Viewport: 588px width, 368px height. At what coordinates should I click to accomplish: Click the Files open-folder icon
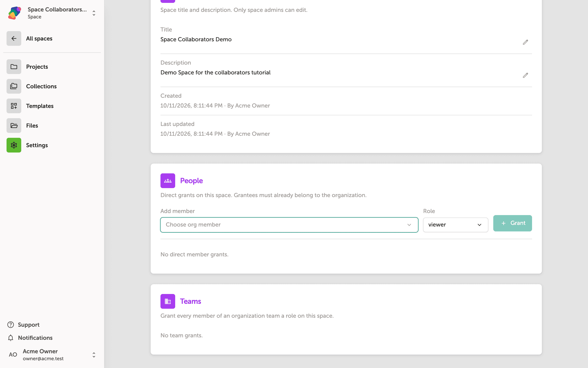coord(14,126)
